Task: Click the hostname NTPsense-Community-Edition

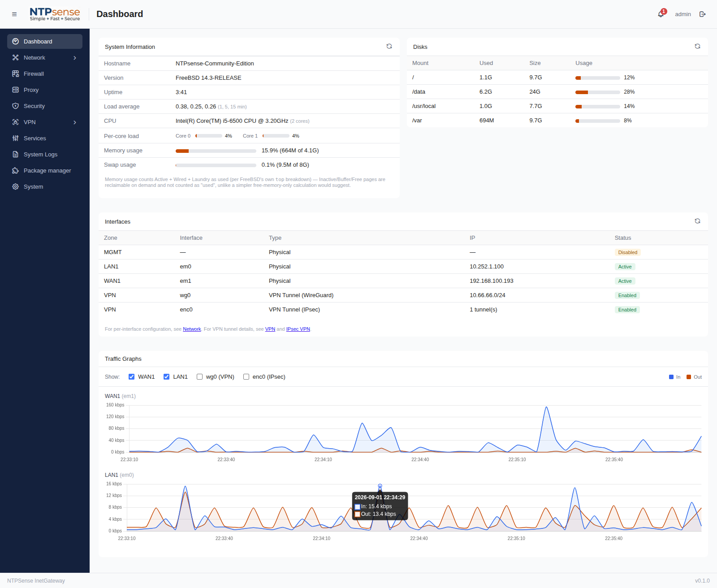Action: pyautogui.click(x=215, y=64)
